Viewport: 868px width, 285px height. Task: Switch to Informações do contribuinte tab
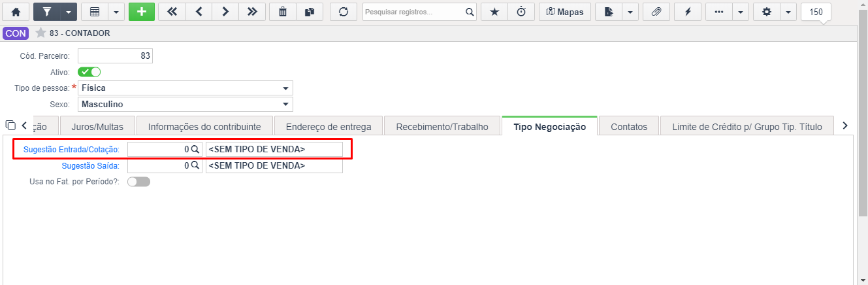click(204, 127)
